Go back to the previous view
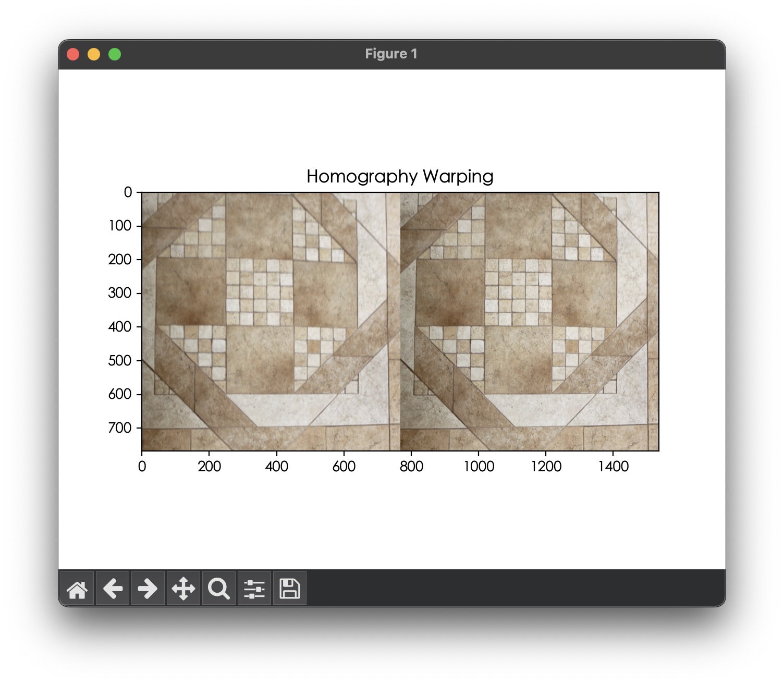This screenshot has width=784, height=684. (113, 589)
